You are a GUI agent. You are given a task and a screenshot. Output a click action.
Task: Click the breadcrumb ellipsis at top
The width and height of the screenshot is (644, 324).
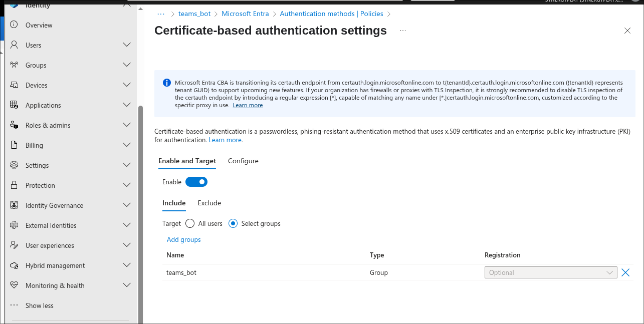coord(161,14)
